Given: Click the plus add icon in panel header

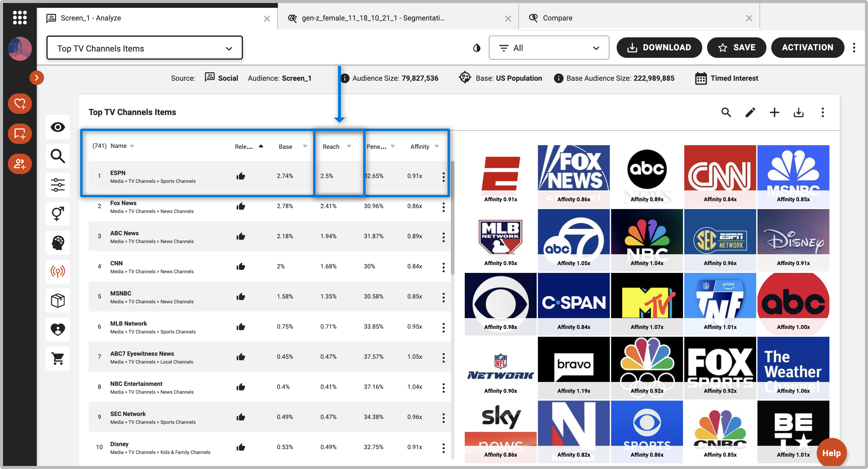Looking at the screenshot, I should (774, 112).
